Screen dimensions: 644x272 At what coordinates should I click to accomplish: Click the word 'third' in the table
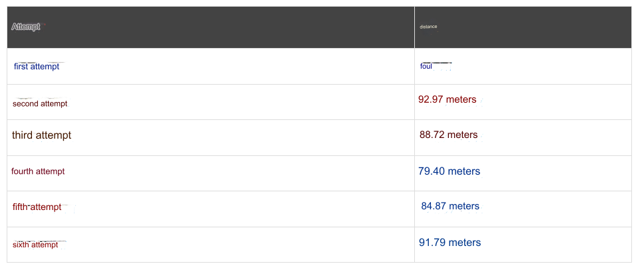coord(22,135)
